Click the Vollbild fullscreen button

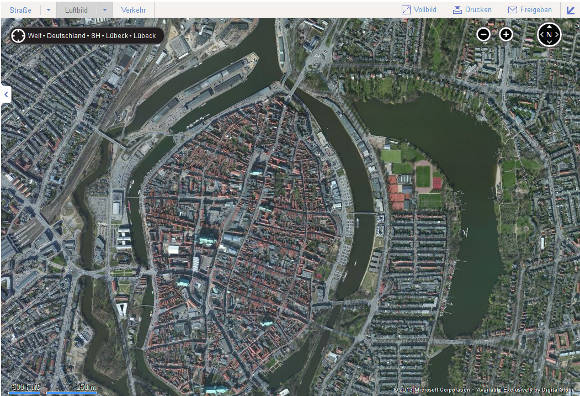point(419,10)
